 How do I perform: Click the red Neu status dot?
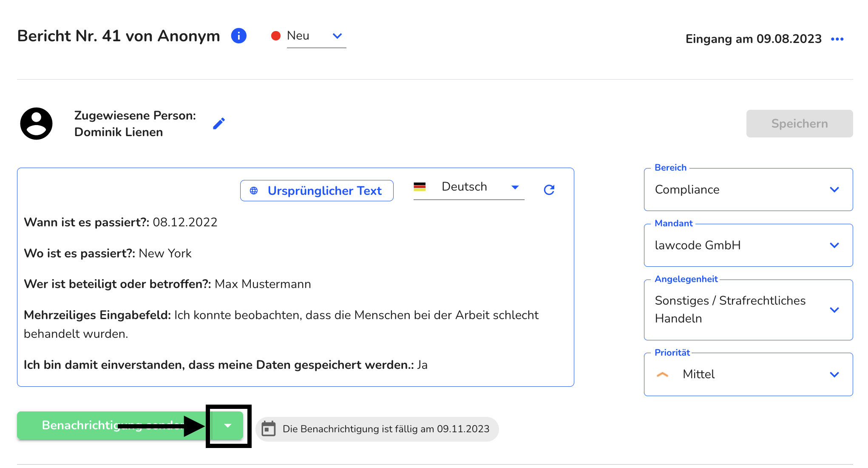pos(276,36)
